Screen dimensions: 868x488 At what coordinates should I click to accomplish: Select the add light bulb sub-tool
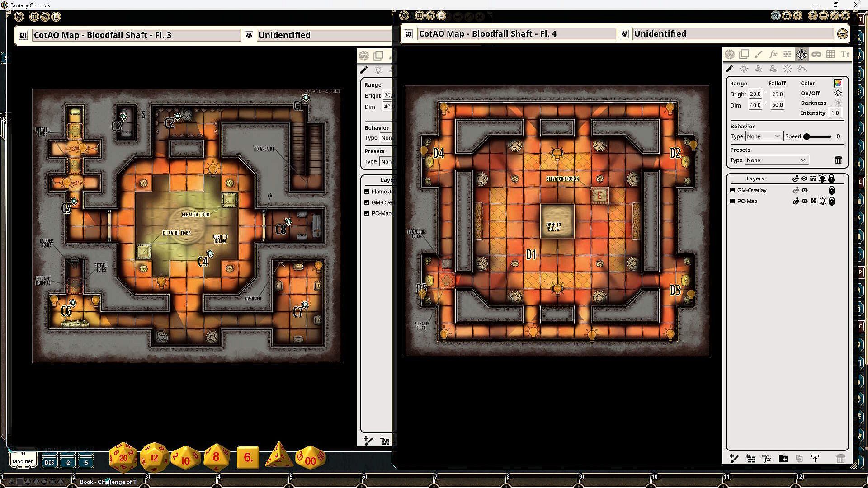(x=744, y=69)
